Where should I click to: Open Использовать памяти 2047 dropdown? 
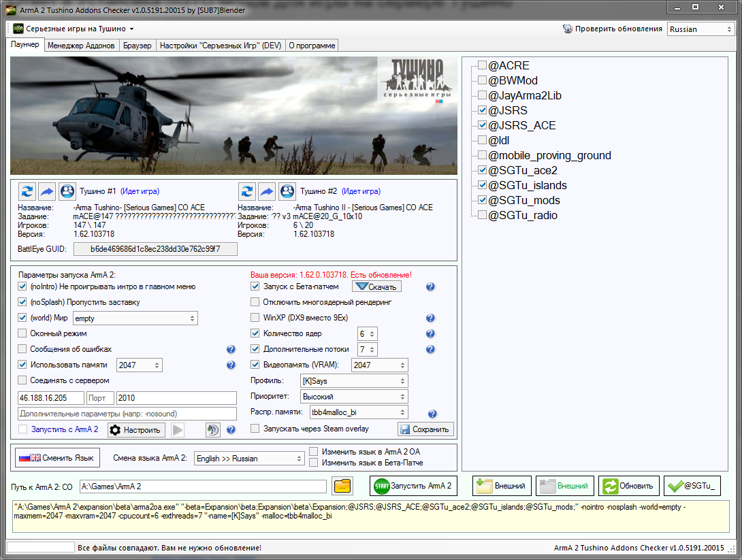point(139,365)
